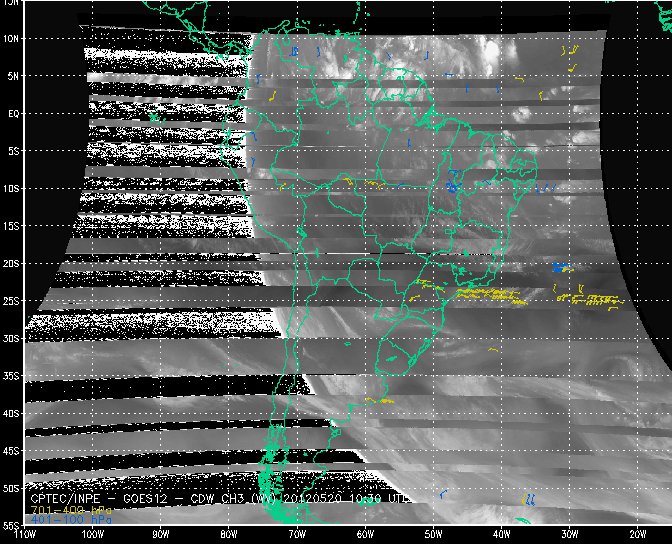Click the 90W longitude label
The width and height of the screenshot is (672, 544).
click(x=161, y=534)
